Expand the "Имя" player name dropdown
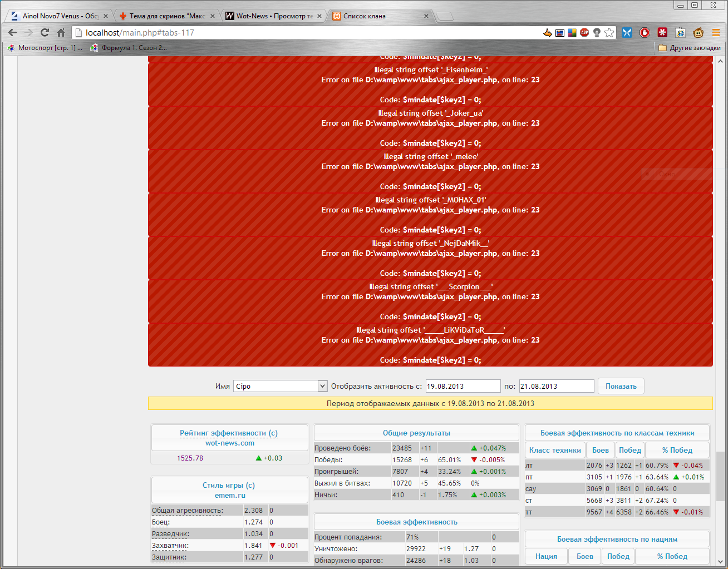Screen dimensions: 728x569 click(x=322, y=386)
